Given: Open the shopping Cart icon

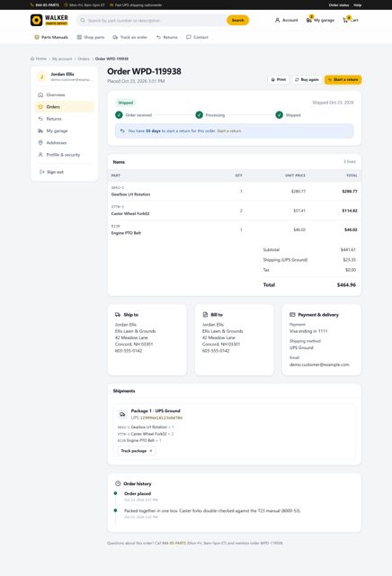Looking at the screenshot, I should coord(345,20).
